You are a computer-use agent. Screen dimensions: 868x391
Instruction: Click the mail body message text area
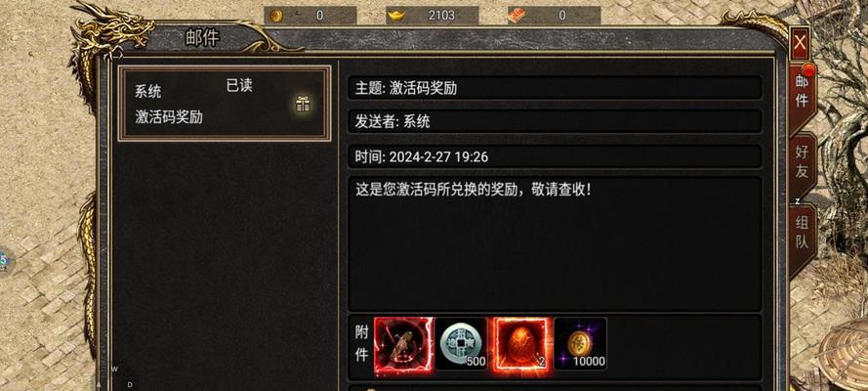(555, 243)
